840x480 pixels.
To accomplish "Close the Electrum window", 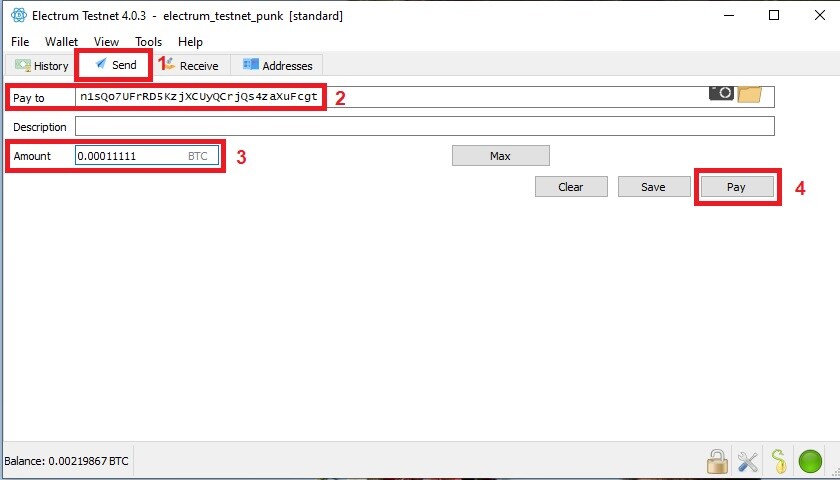I will pos(820,16).
